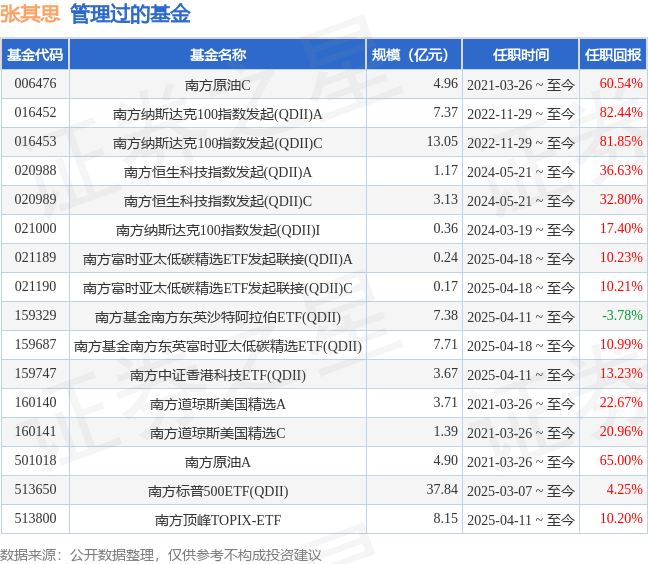Select fund code 160141

click(x=35, y=431)
